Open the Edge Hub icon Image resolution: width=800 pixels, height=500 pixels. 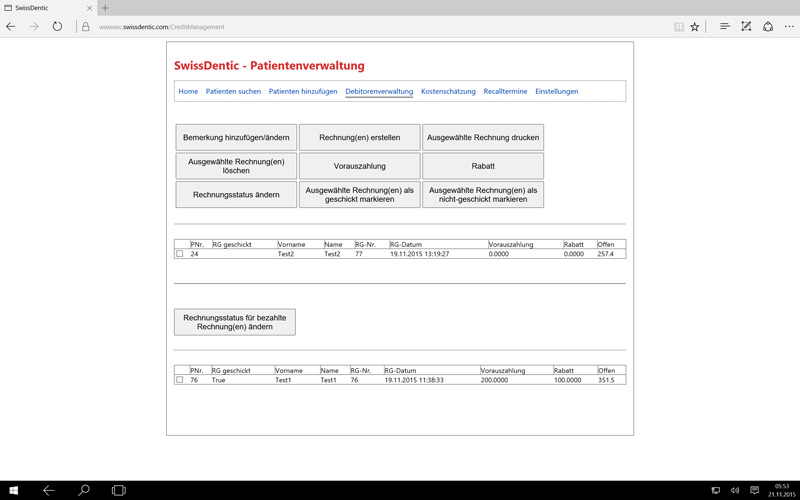click(x=724, y=27)
